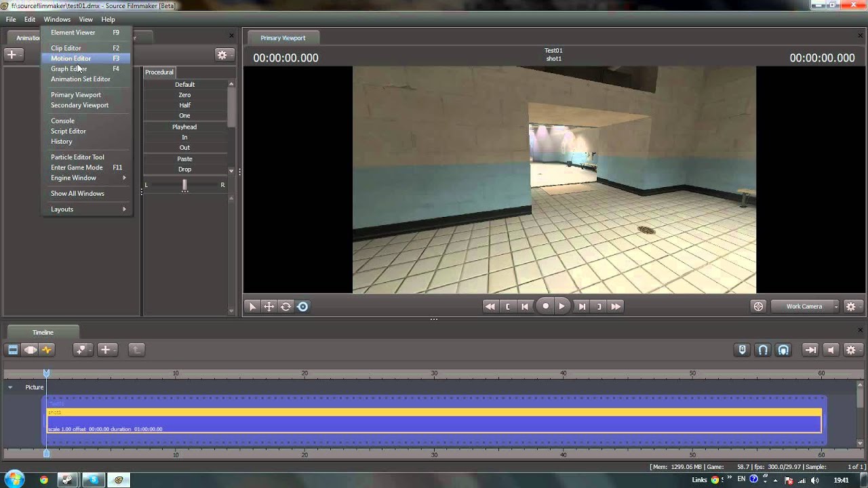868x488 pixels.
Task: Step to the next frame
Action: point(582,306)
